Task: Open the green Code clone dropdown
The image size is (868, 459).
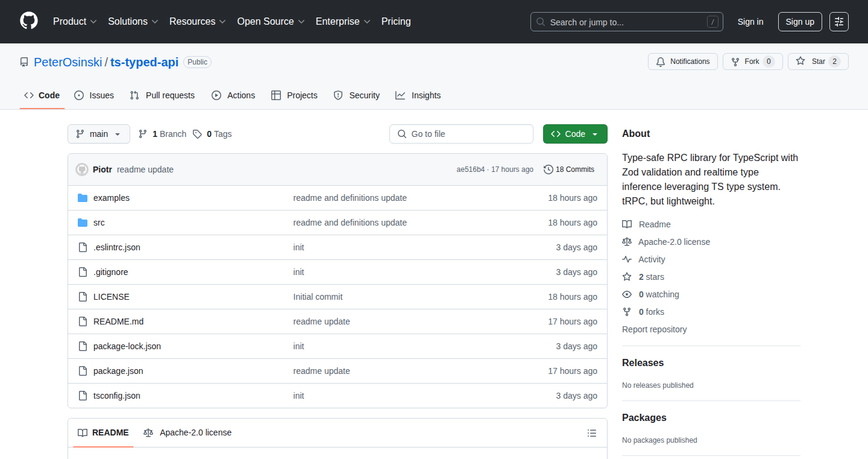Action: pyautogui.click(x=575, y=134)
